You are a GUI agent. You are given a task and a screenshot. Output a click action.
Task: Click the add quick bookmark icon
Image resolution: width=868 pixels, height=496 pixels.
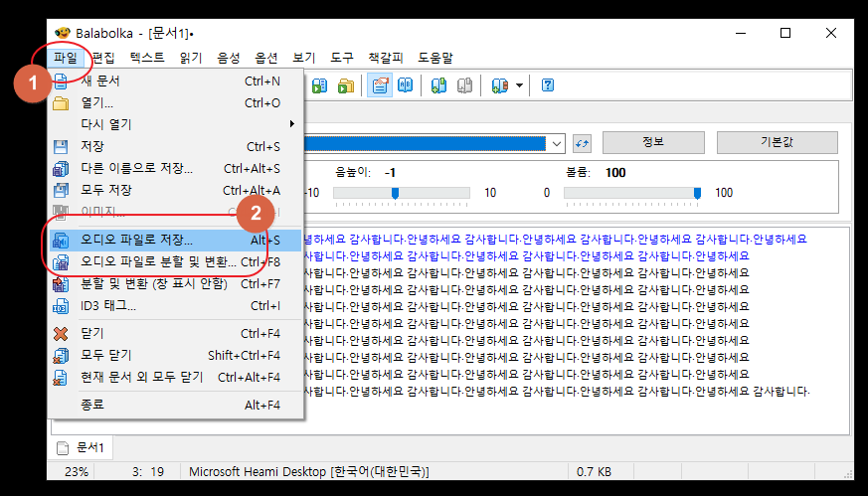439,85
